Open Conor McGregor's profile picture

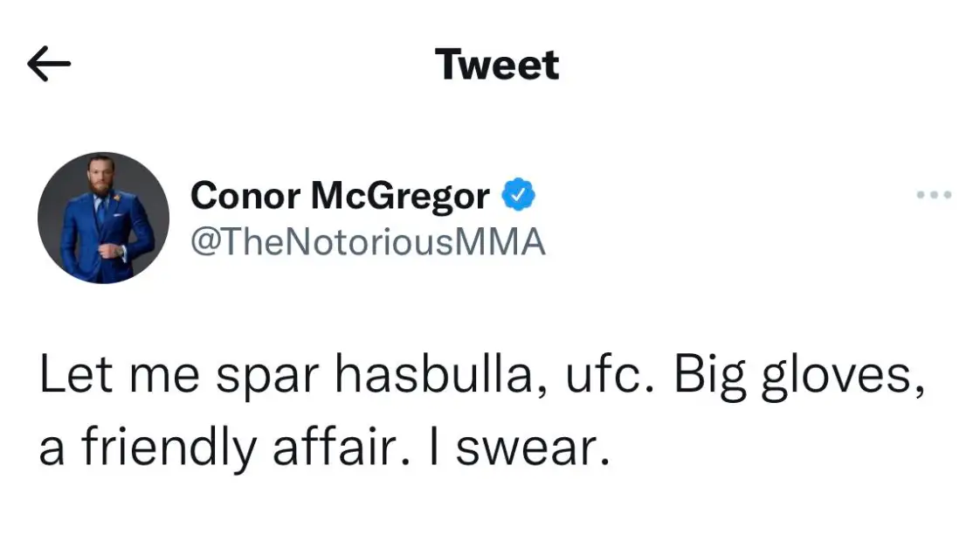103,218
